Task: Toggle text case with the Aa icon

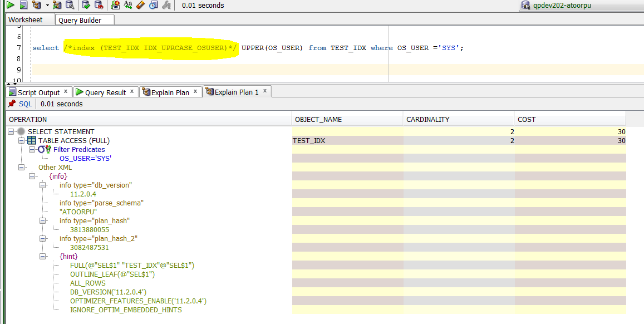Action: [128, 5]
